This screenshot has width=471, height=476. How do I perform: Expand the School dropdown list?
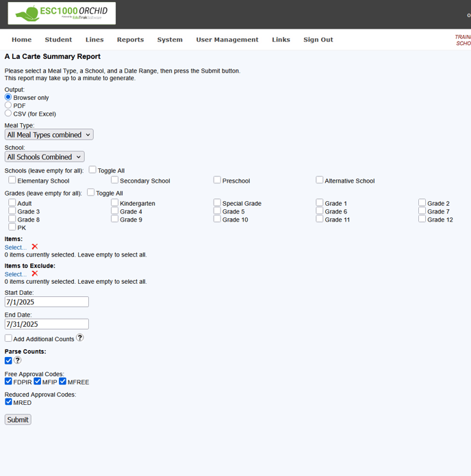click(44, 157)
